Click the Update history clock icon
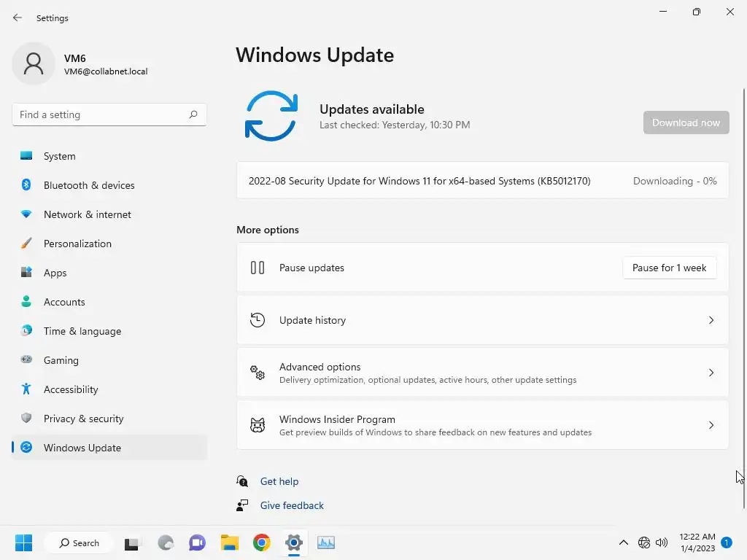This screenshot has width=747, height=560. pyautogui.click(x=258, y=320)
